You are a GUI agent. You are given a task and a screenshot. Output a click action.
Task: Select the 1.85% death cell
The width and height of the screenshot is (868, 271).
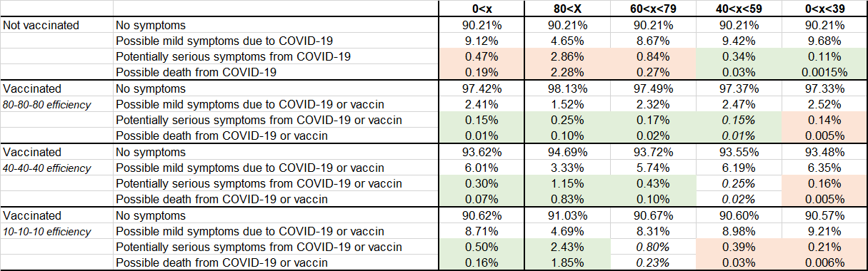(x=565, y=262)
